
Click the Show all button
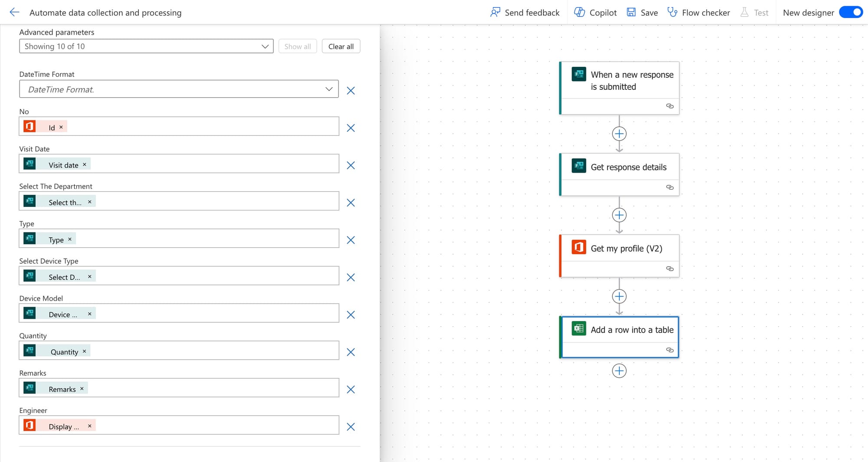(x=298, y=46)
